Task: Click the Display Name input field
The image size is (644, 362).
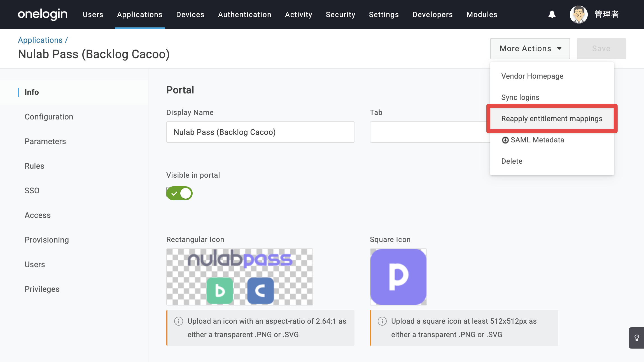Action: (x=260, y=132)
